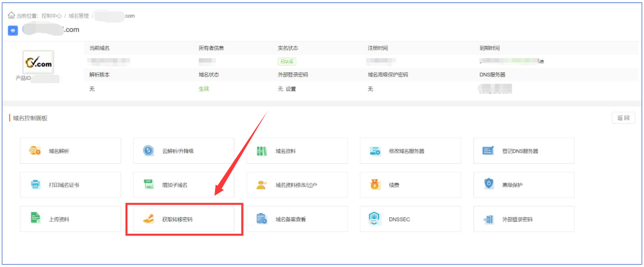
Task: Click the home icon in breadcrumb
Action: pos(11,15)
